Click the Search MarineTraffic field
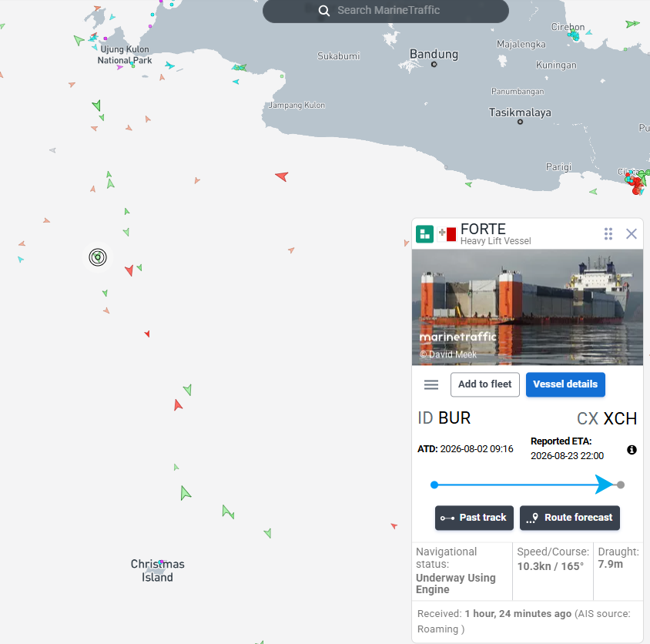The height and width of the screenshot is (644, 650). (386, 10)
